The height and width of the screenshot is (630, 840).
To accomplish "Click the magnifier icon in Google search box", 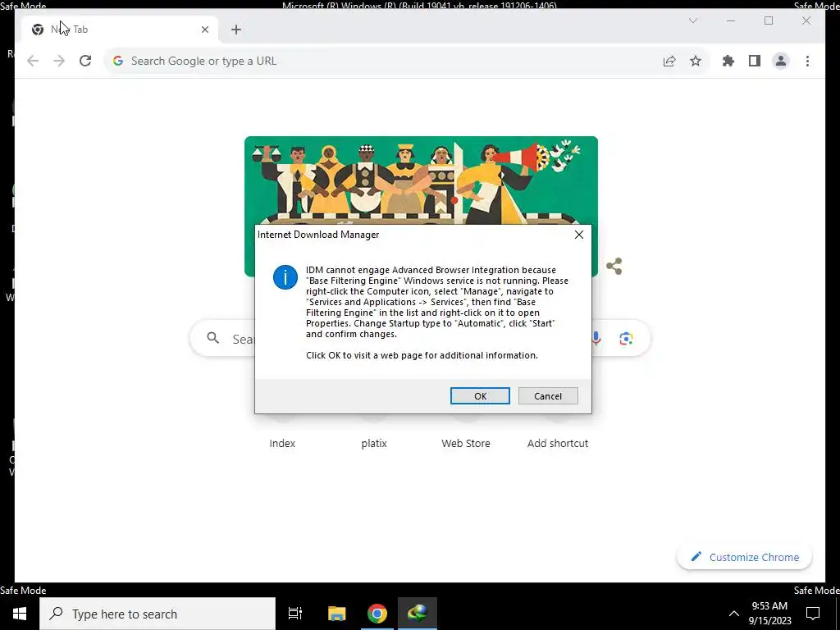I will 213,338.
